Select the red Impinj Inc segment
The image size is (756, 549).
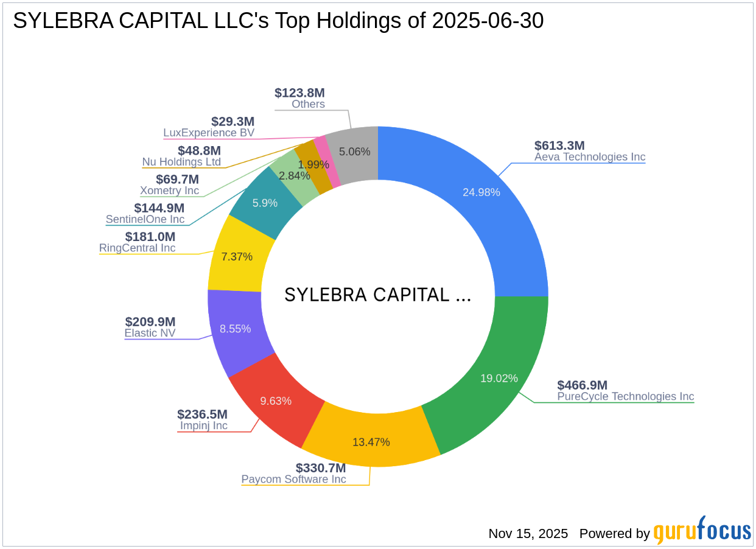275,400
